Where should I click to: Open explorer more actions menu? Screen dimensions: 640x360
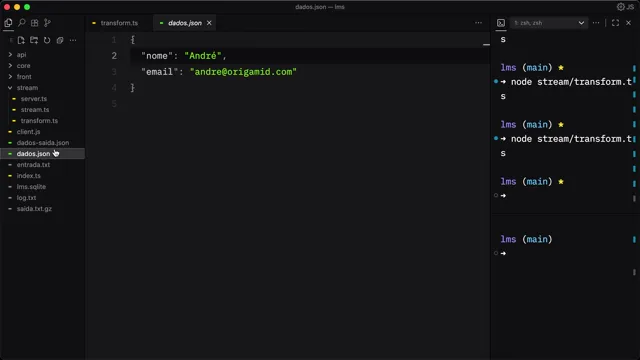73,40
